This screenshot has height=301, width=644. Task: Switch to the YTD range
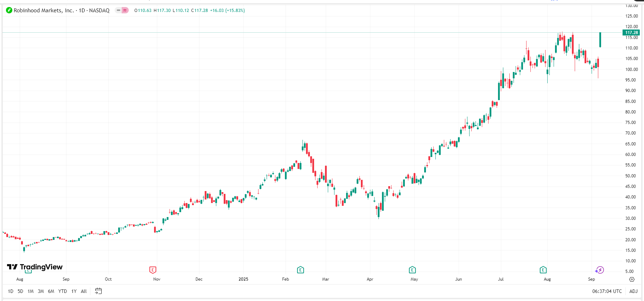[x=63, y=291]
